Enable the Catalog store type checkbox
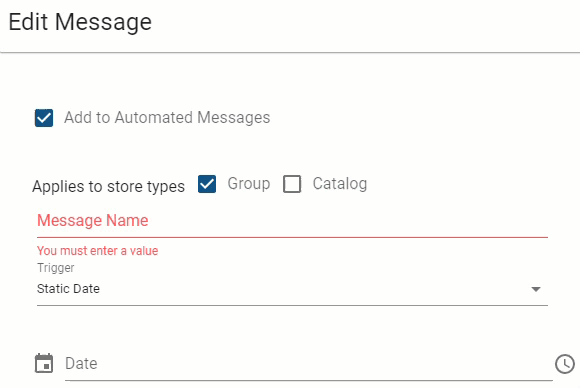This screenshot has width=580, height=388. point(292,184)
